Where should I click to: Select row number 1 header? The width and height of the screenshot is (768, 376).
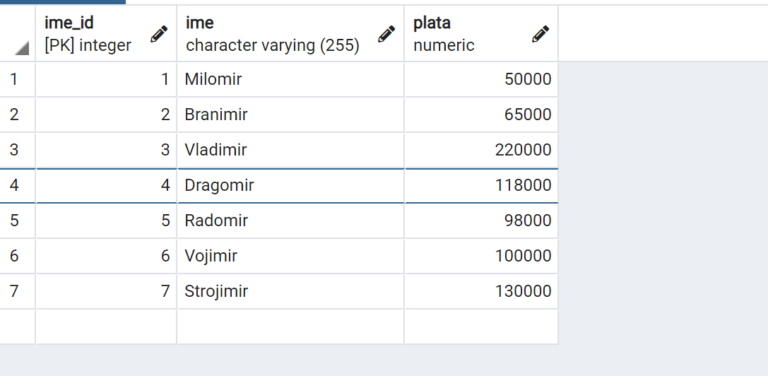(17, 79)
